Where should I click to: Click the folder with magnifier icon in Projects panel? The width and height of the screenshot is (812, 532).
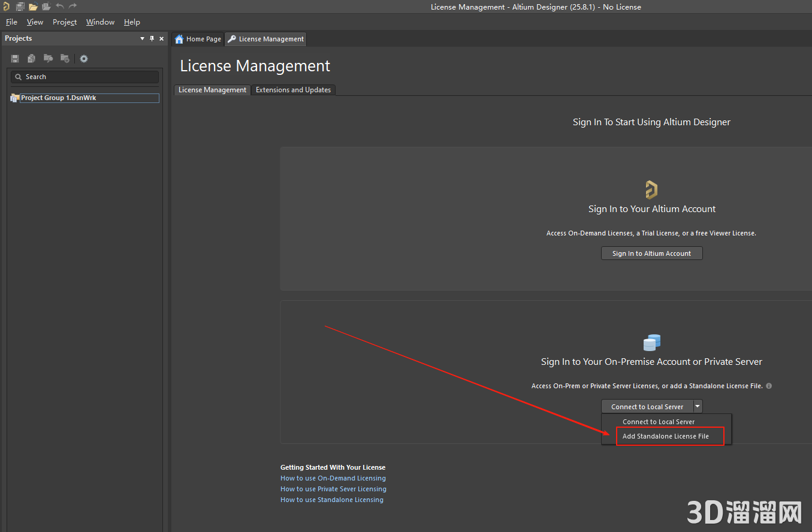click(48, 59)
